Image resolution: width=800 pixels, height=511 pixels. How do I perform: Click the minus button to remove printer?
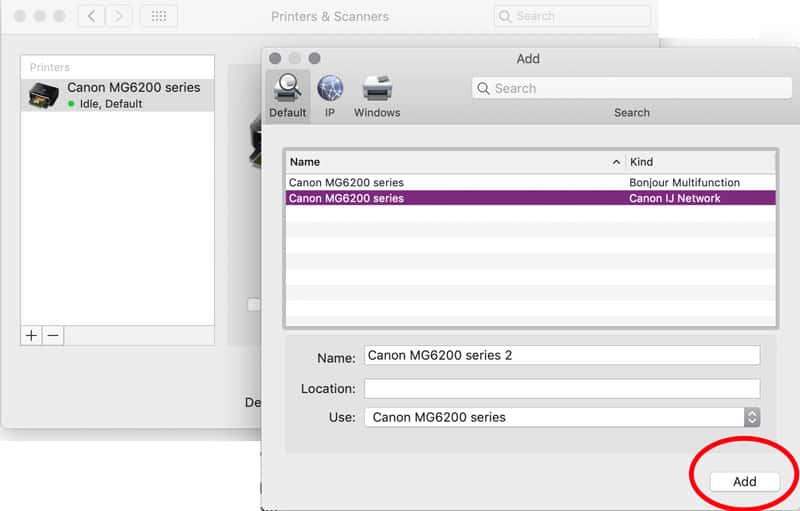pyautogui.click(x=53, y=336)
